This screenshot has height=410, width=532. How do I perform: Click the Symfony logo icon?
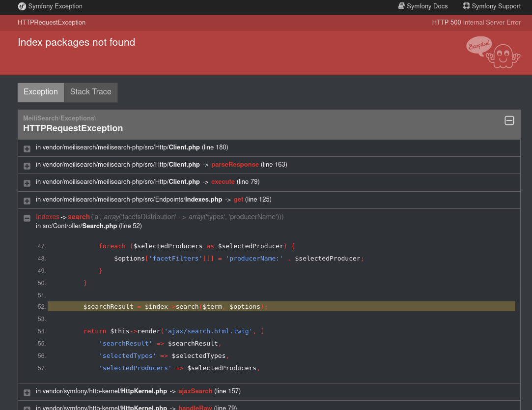click(x=22, y=6)
